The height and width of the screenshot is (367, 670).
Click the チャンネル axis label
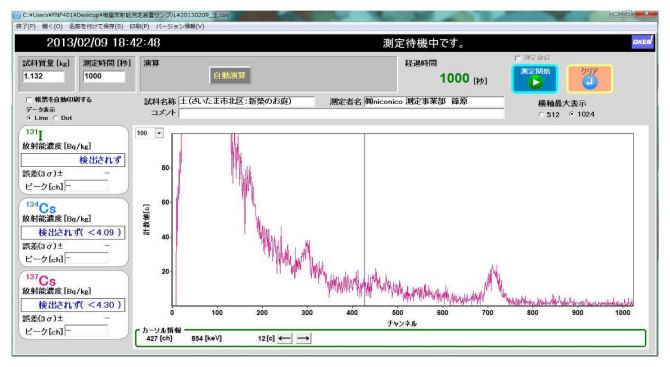pyautogui.click(x=402, y=324)
